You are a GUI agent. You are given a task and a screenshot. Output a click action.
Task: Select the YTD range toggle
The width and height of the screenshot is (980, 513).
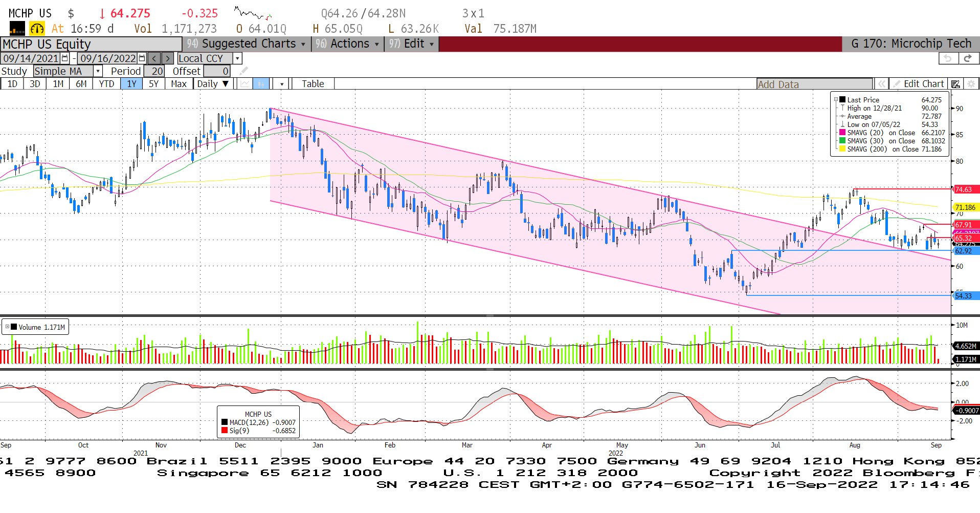[106, 84]
